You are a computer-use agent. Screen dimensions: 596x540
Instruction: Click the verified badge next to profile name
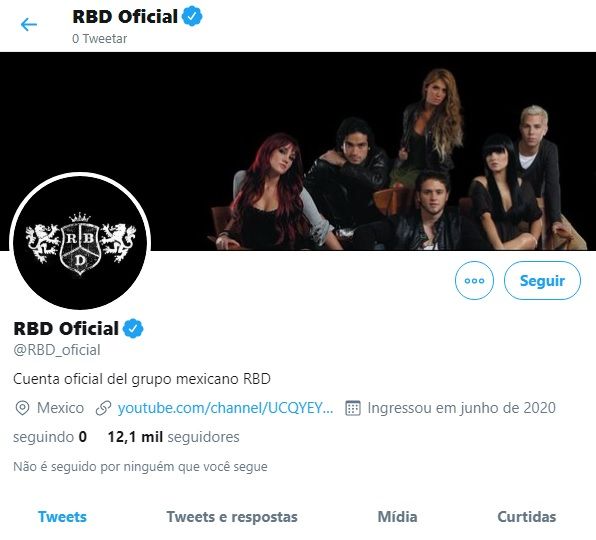pyautogui.click(x=133, y=328)
